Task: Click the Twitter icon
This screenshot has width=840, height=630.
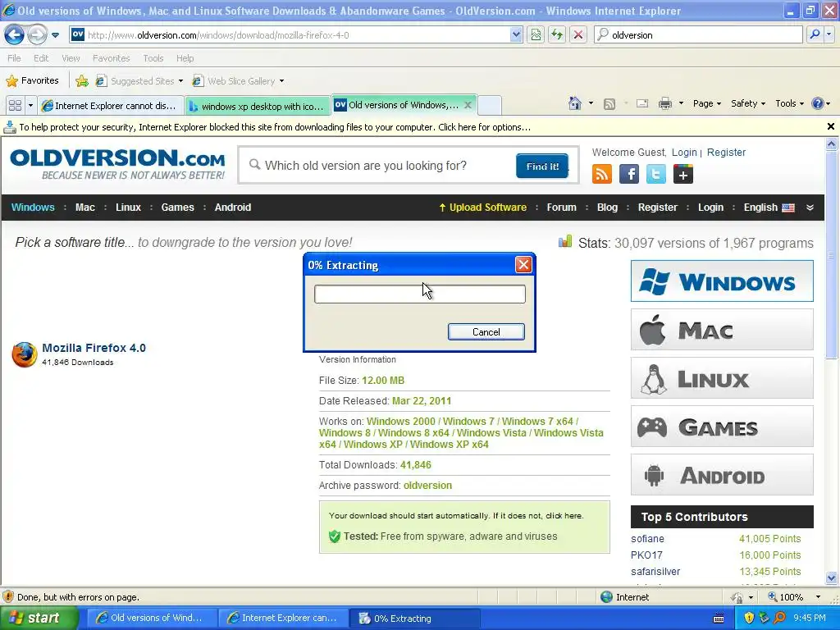Action: coord(655,174)
